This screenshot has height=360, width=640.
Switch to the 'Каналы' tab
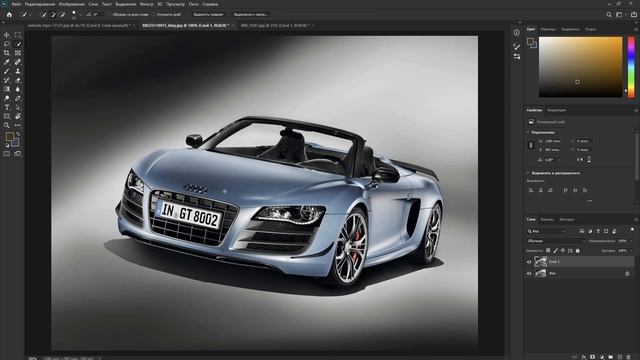(547, 219)
